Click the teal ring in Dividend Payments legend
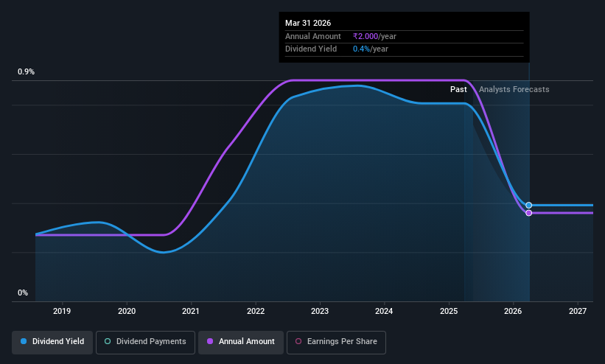Viewport: 605px width, 364px height. [x=108, y=341]
